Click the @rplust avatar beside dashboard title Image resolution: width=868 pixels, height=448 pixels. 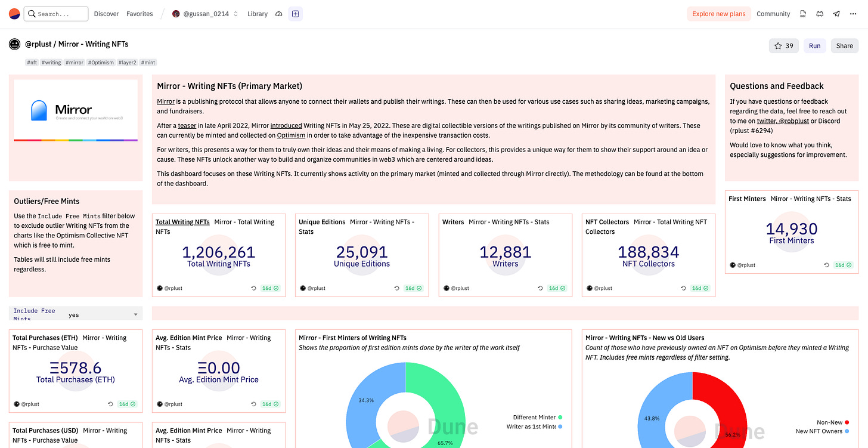coord(14,44)
